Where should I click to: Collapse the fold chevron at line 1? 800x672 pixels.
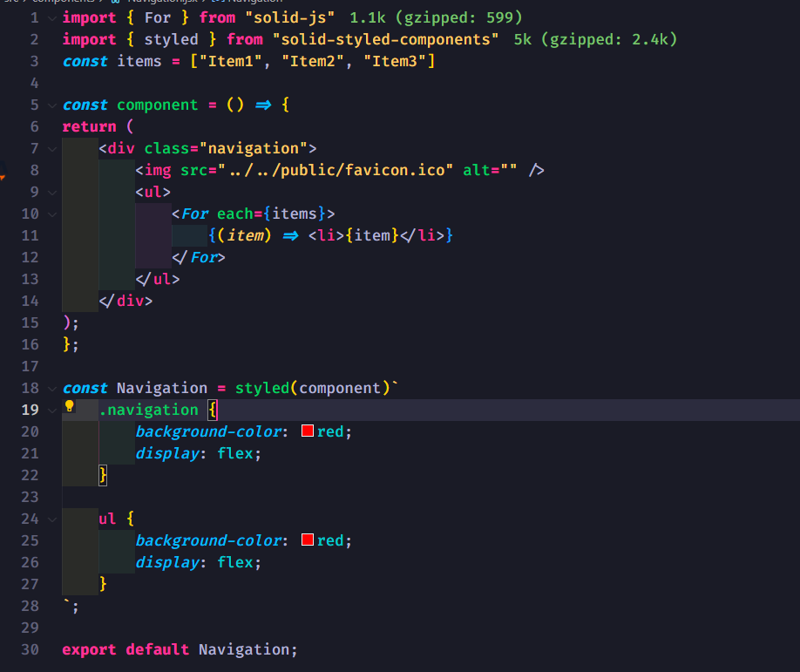[x=52, y=18]
